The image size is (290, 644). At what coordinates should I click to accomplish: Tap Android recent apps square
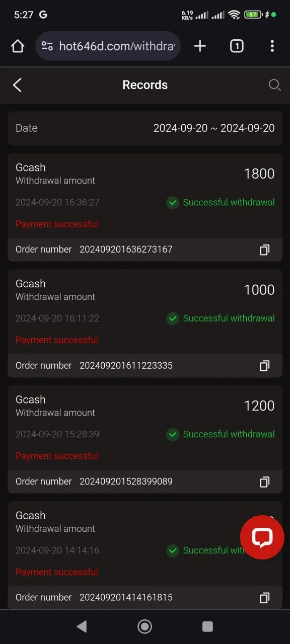click(207, 626)
